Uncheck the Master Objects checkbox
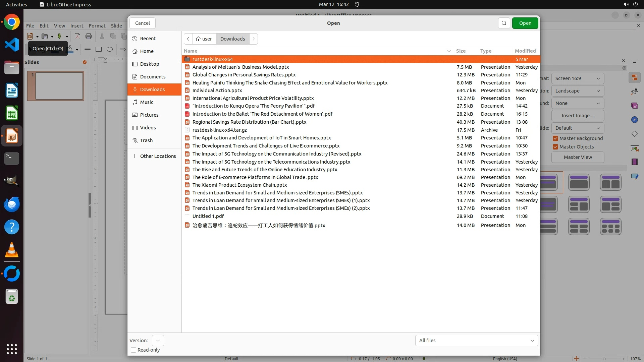 (x=555, y=147)
